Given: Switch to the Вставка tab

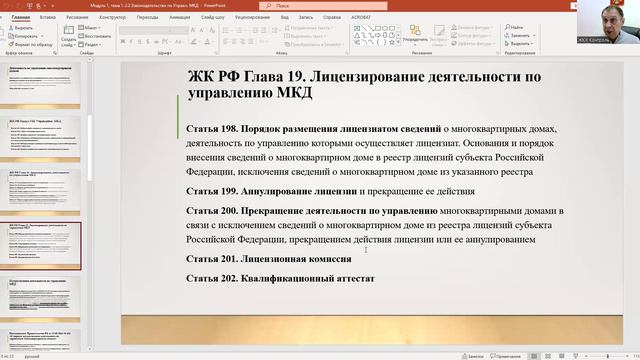Looking at the screenshot, I should click(x=48, y=18).
